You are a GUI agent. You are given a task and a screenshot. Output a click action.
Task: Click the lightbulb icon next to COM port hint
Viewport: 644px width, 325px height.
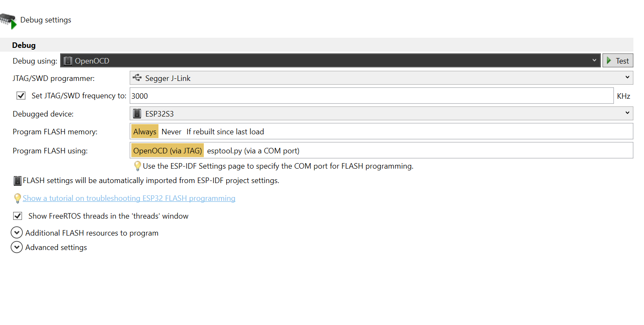137,166
